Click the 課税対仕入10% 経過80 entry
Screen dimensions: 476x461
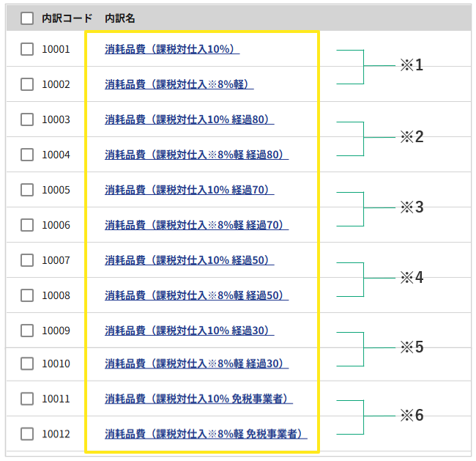[x=190, y=119]
